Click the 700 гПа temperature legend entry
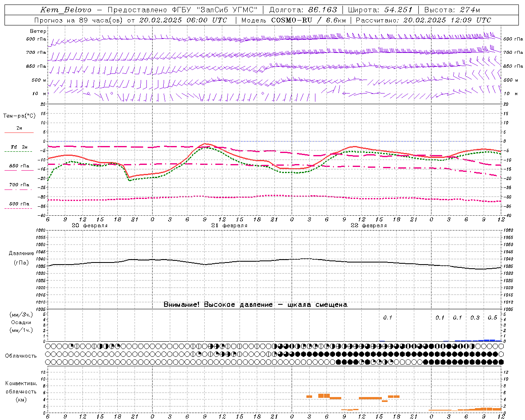The image size is (525, 420). point(19,185)
